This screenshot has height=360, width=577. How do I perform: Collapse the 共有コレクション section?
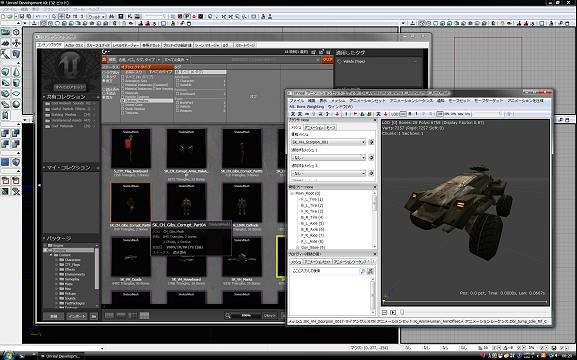[x=44, y=97]
